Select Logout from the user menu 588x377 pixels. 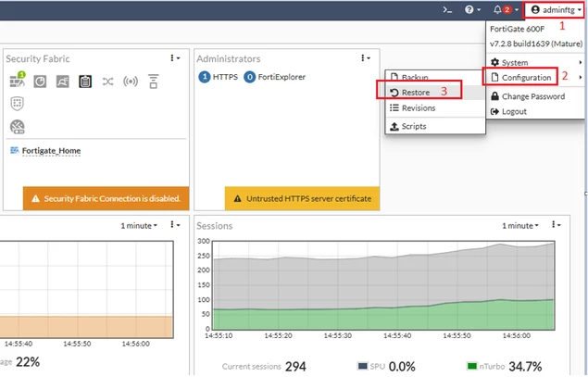(535, 111)
